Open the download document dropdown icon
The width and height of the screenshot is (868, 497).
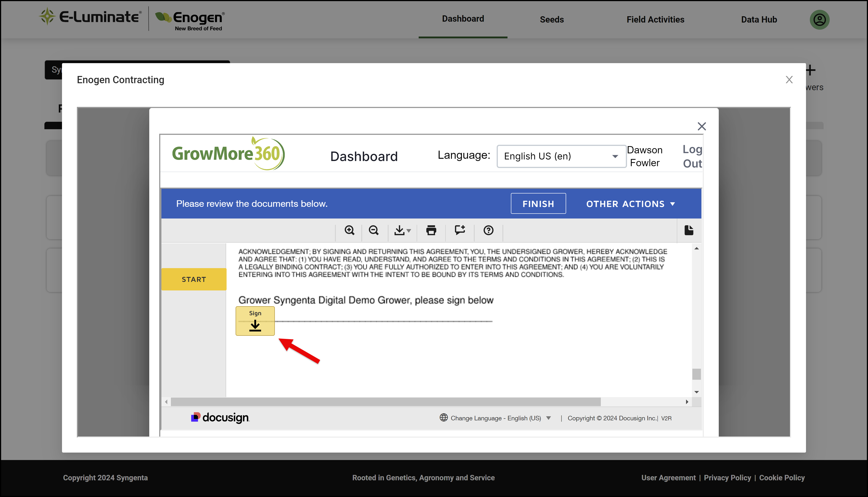coord(403,230)
